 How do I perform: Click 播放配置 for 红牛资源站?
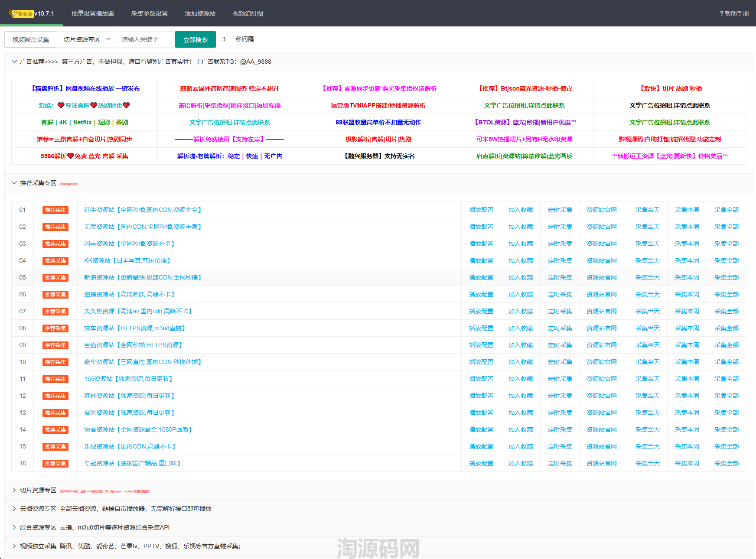click(481, 210)
